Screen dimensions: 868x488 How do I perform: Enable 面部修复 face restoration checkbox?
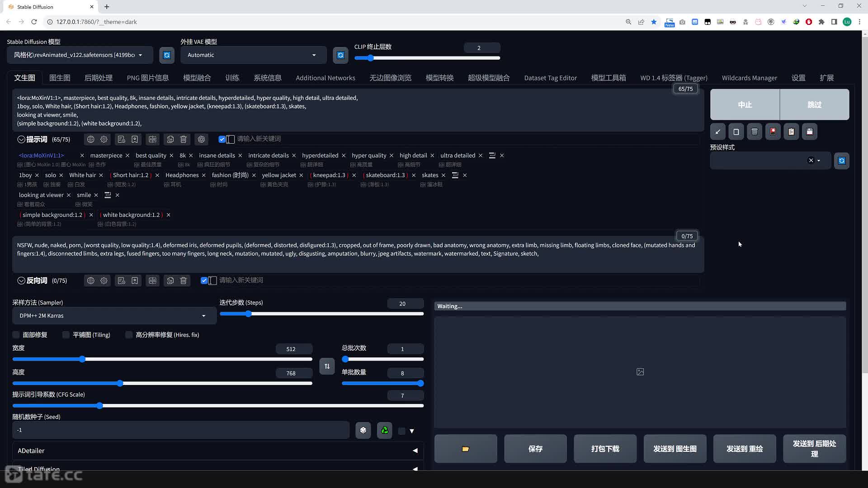pyautogui.click(x=16, y=335)
